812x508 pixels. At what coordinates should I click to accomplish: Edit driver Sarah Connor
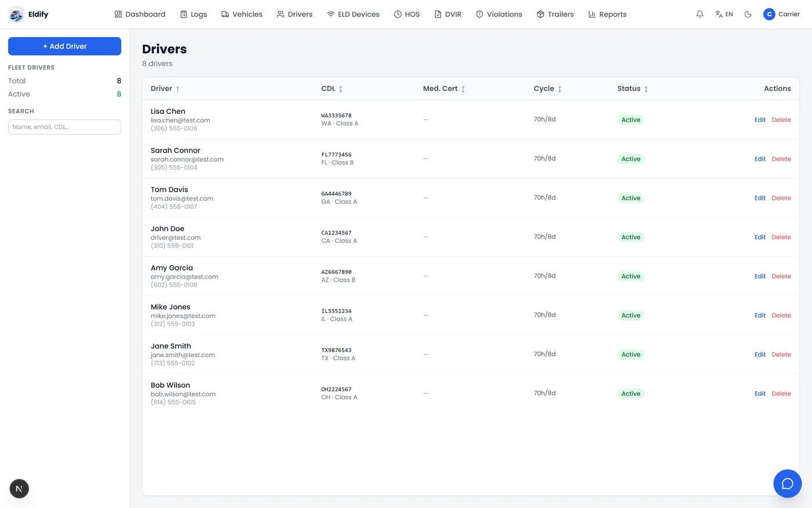pos(760,159)
